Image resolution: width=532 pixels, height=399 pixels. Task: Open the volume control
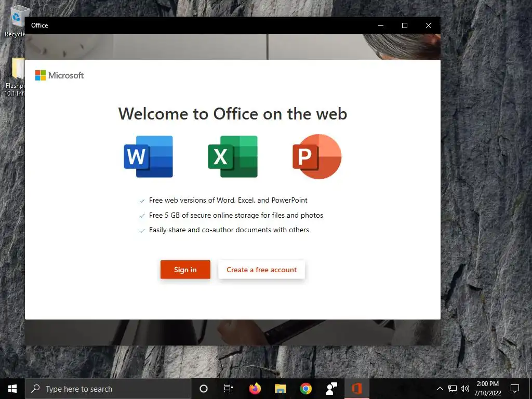[465, 389]
